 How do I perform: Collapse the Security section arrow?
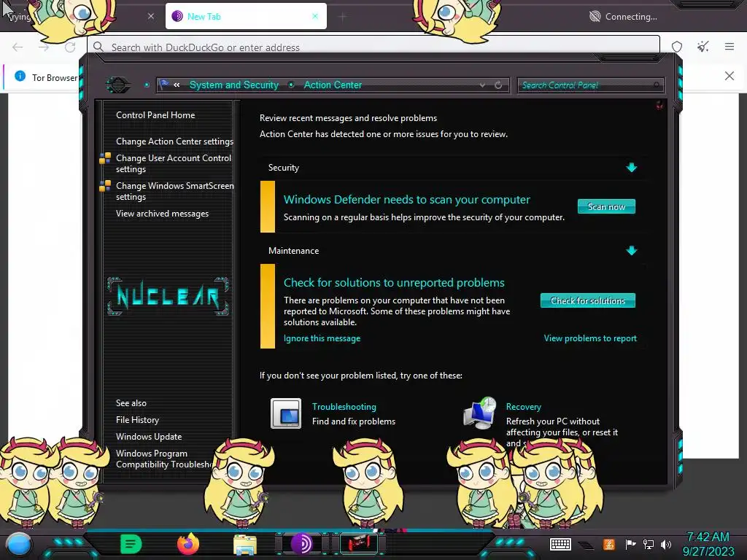click(631, 167)
